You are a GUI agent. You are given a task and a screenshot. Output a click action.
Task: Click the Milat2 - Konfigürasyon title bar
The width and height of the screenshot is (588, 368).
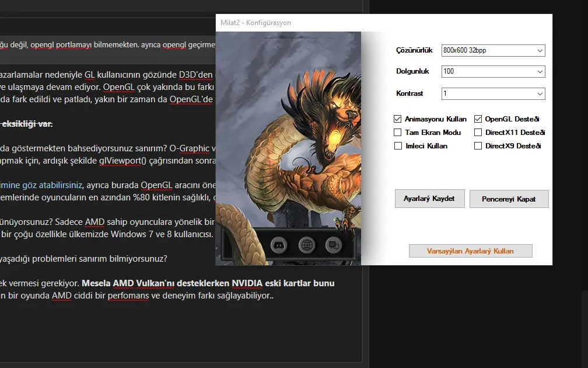(x=350, y=23)
